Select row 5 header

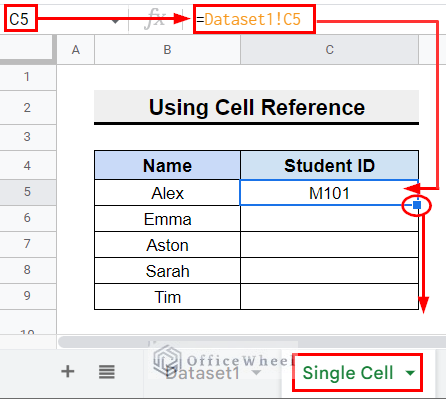click(28, 192)
